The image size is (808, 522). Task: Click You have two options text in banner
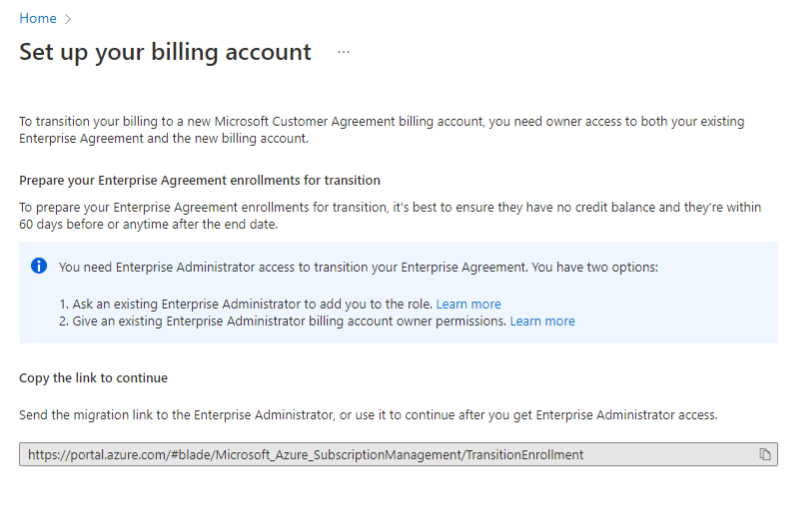point(595,267)
